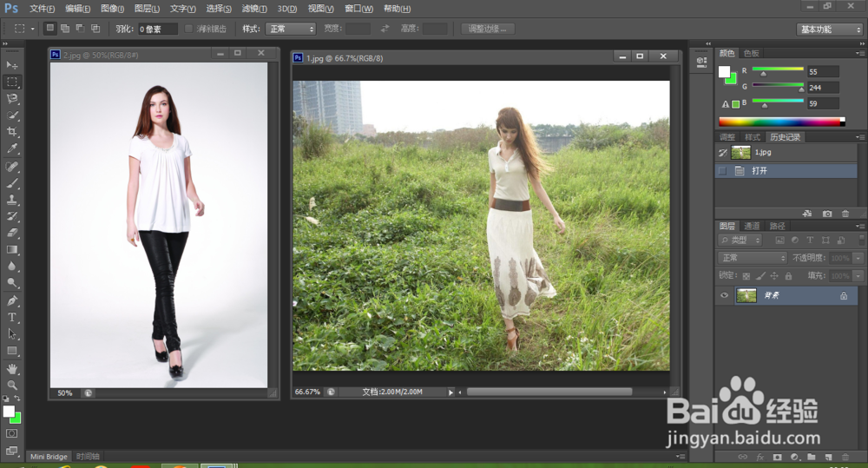Open the tool preset picker arrow
868x468 pixels.
click(33, 29)
